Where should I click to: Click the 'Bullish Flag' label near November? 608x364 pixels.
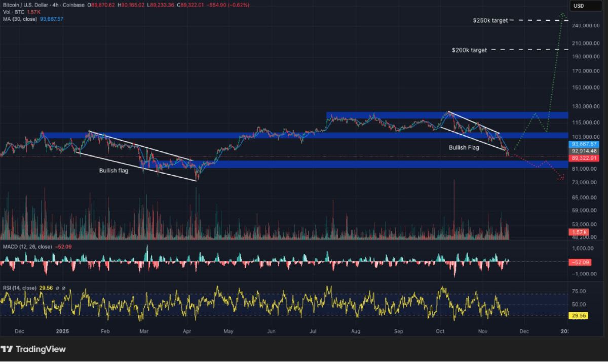click(x=463, y=147)
